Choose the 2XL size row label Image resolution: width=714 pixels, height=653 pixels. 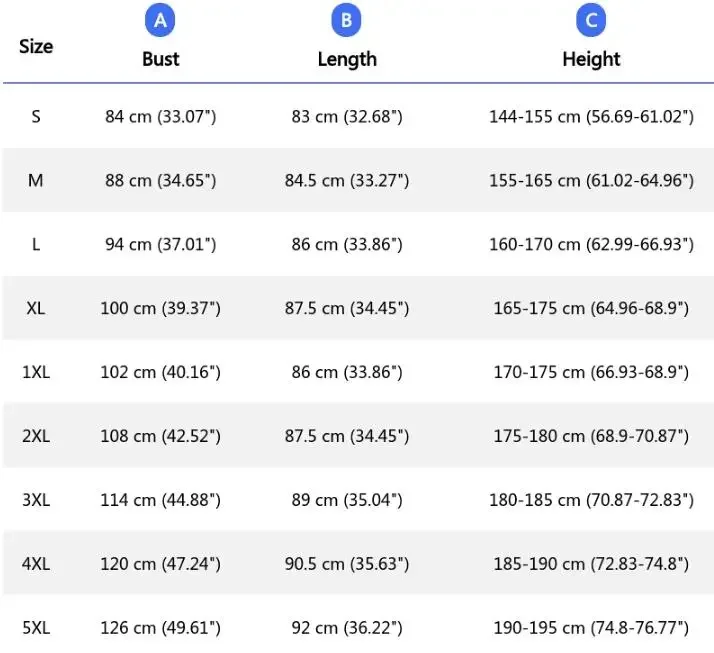click(x=36, y=436)
